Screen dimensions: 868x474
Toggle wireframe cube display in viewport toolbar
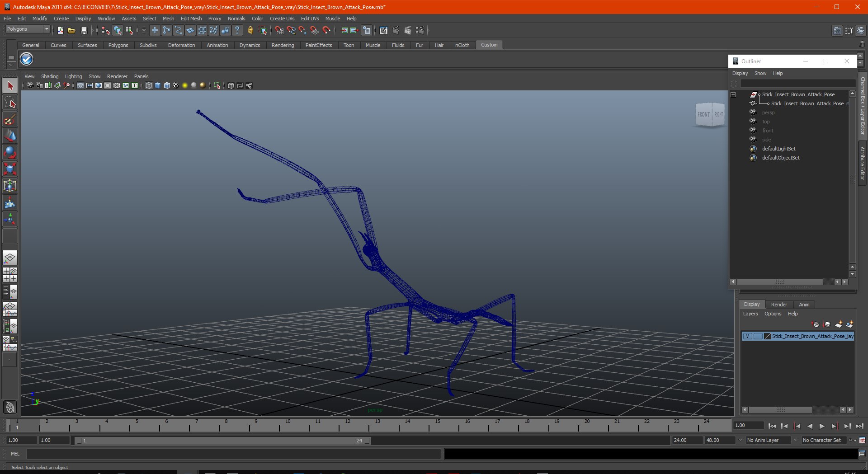(149, 85)
